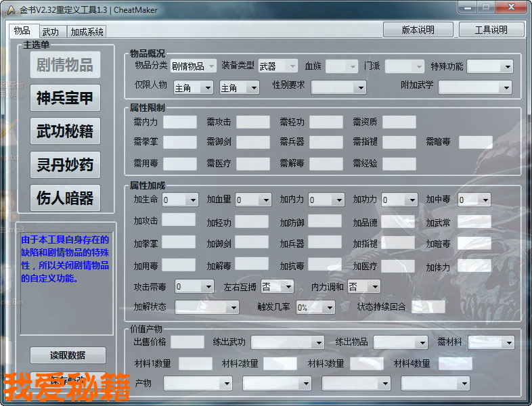Expand the 触发几率 percentage dropdown

coord(315,307)
